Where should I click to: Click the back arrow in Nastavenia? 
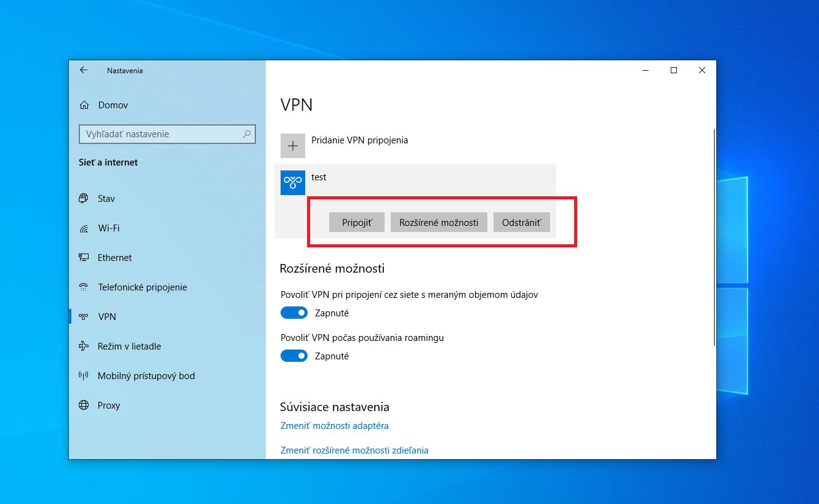coord(84,70)
